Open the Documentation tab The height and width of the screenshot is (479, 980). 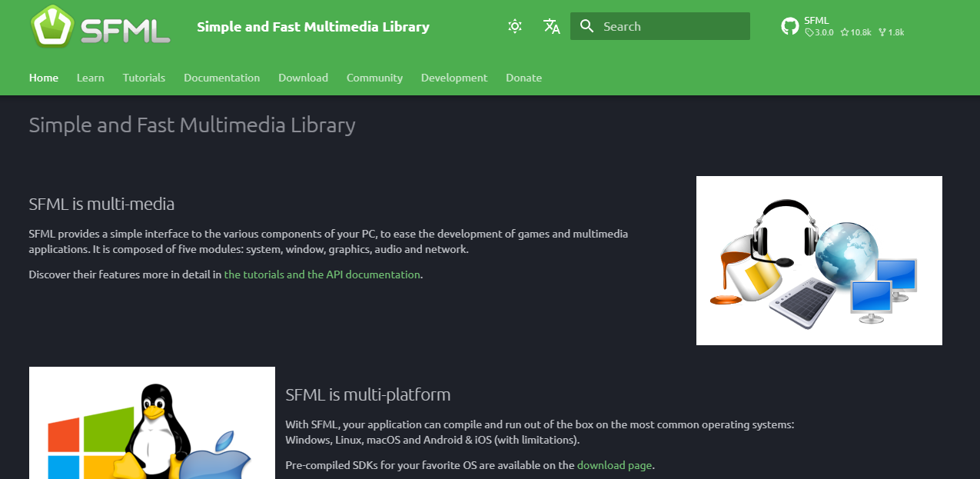222,78
